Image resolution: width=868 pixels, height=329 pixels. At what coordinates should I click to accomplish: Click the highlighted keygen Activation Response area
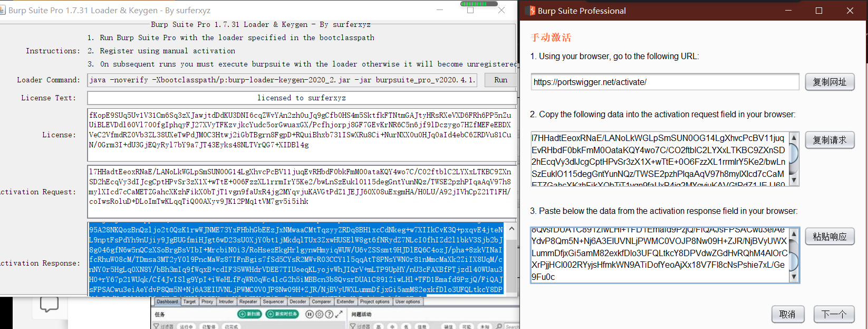point(296,259)
